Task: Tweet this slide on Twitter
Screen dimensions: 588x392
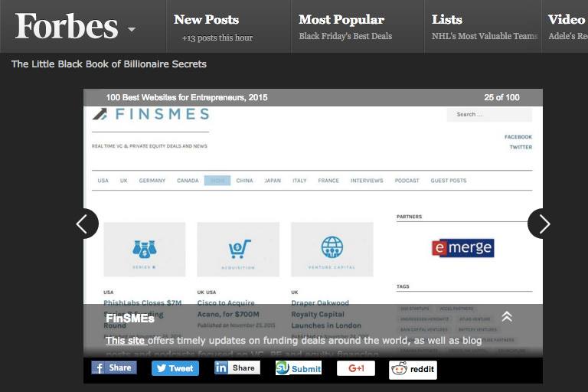Action: (175, 368)
